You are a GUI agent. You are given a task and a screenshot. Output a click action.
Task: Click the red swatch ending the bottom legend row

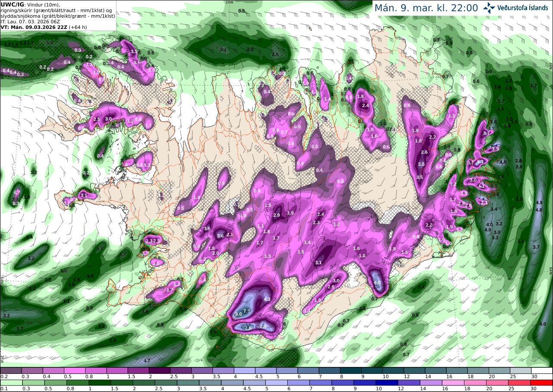[542, 383]
